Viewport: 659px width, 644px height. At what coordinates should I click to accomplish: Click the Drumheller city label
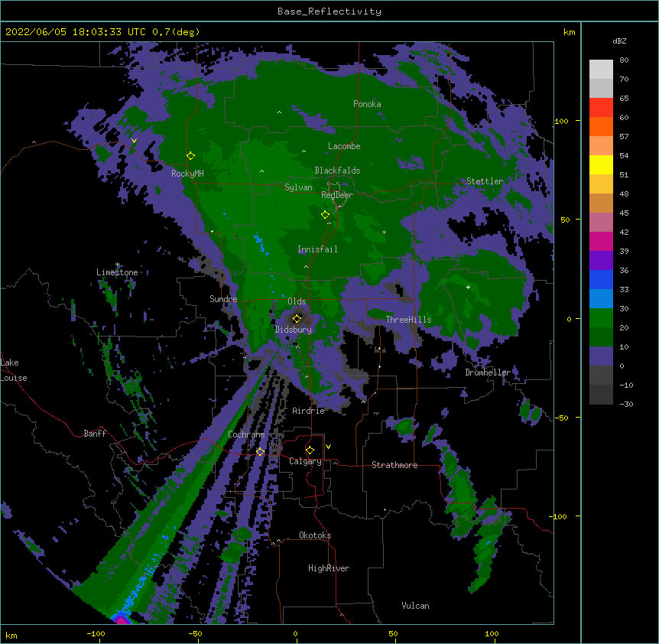[x=488, y=372]
